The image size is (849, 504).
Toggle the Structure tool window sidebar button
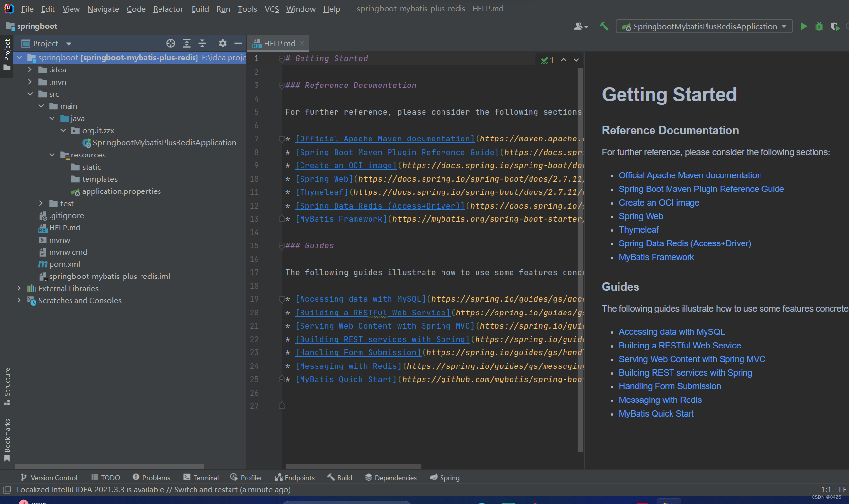coord(7,384)
